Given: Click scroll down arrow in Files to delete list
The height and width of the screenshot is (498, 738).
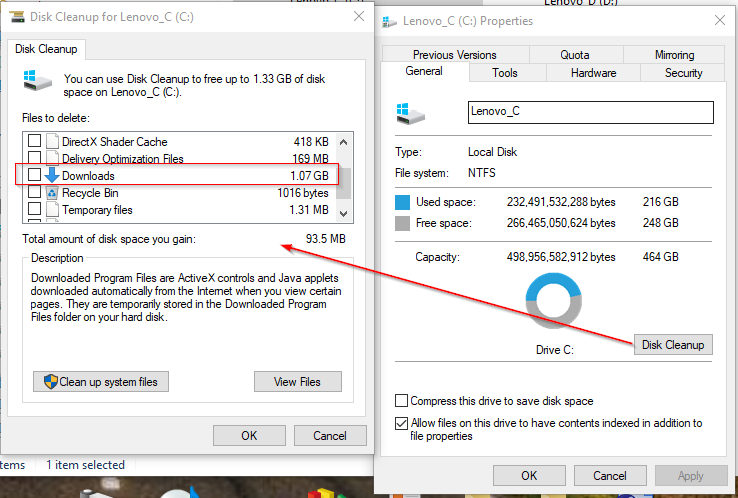Looking at the screenshot, I should pos(344,213).
